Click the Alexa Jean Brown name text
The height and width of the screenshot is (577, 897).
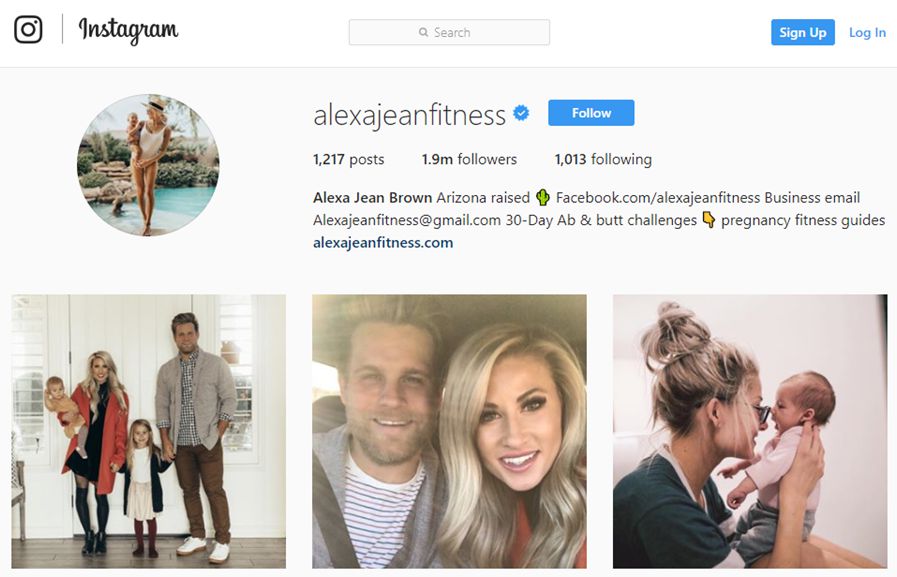point(372,198)
